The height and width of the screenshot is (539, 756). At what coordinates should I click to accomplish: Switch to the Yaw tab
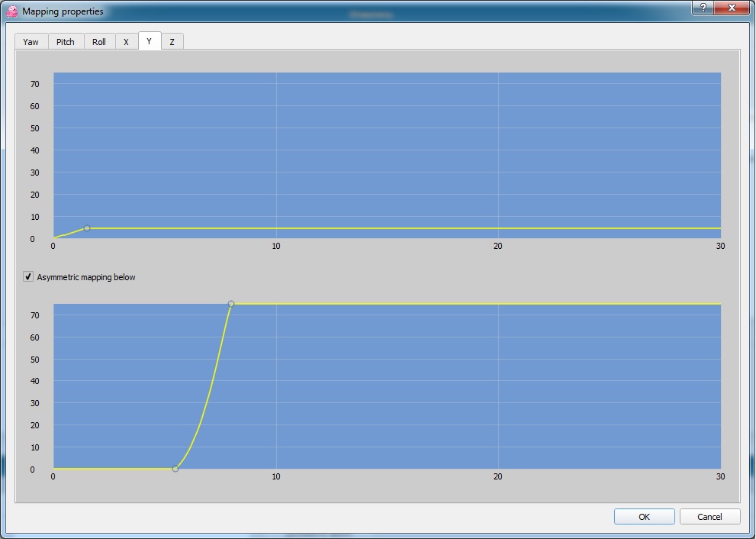pos(31,42)
